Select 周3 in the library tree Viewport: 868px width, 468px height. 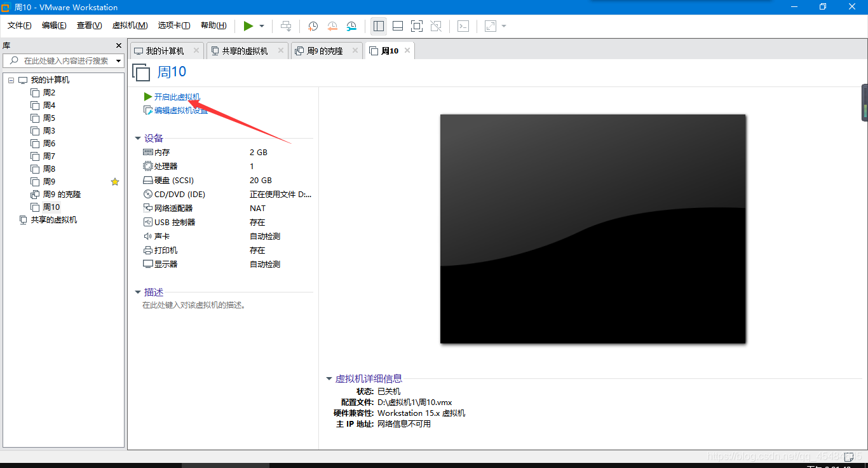49,131
